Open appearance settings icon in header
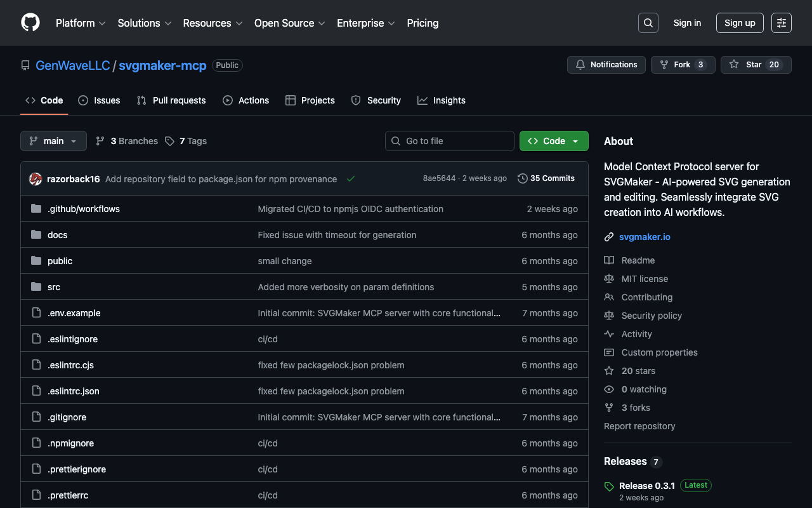Image resolution: width=812 pixels, height=508 pixels. point(781,23)
